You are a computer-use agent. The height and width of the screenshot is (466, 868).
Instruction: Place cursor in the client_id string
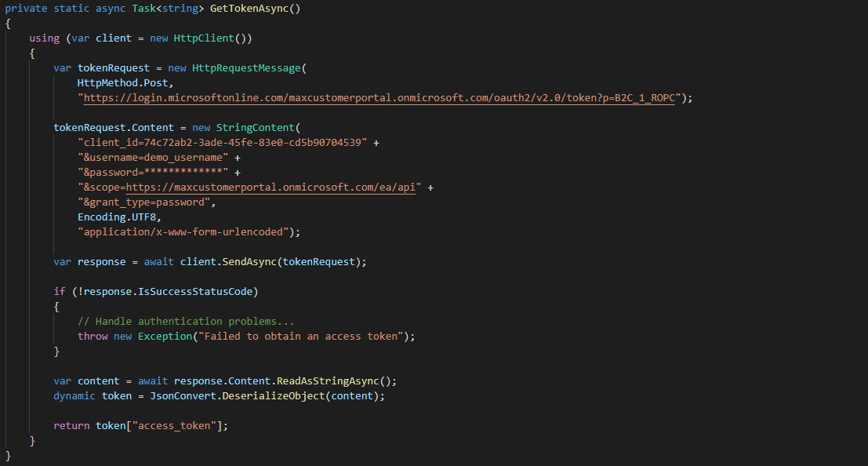[x=222, y=143]
